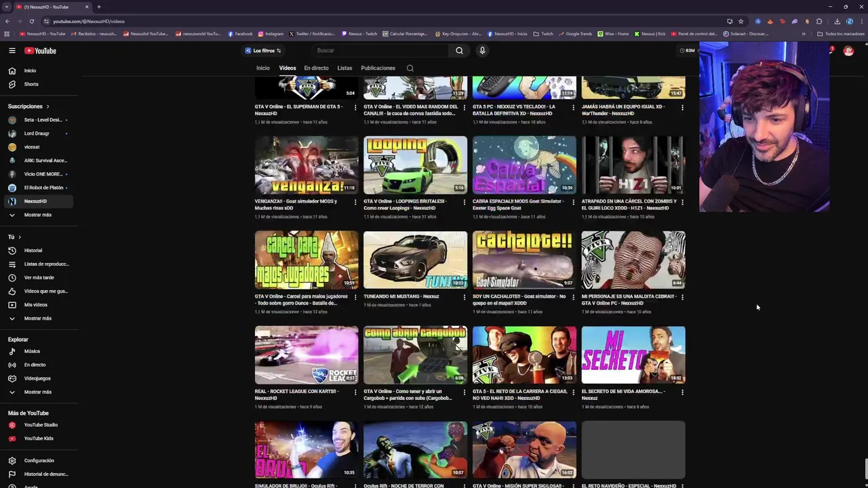Image resolution: width=868 pixels, height=488 pixels.
Task: Click the search magnifier button
Action: [459, 50]
